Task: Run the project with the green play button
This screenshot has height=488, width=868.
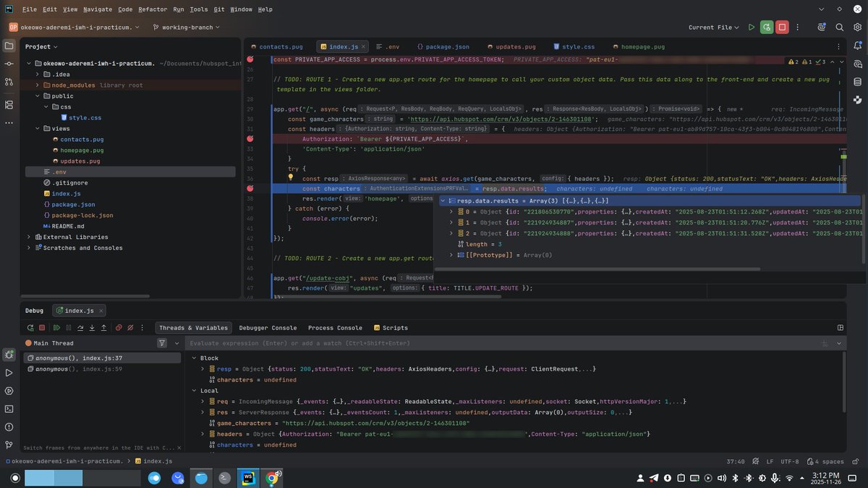Action: point(751,26)
